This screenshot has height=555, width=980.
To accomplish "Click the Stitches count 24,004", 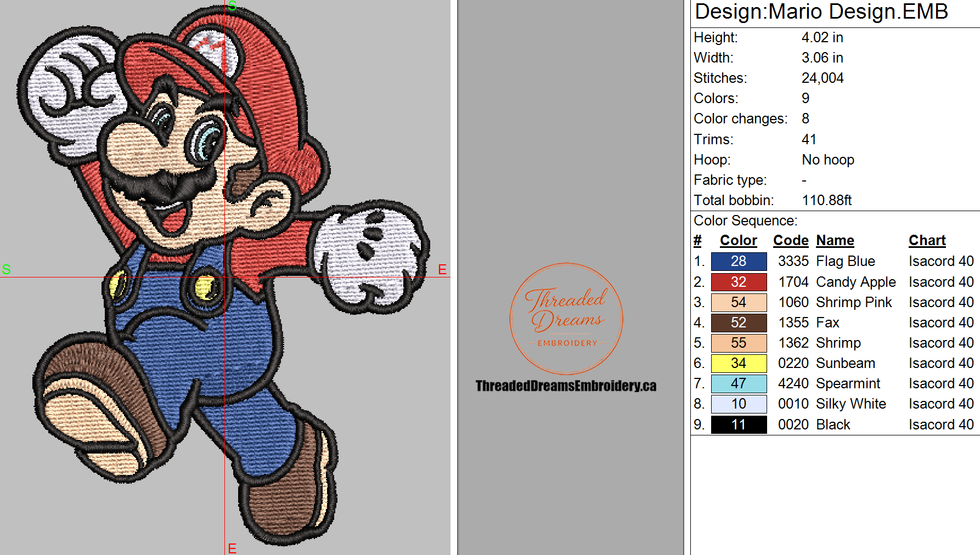I will 822,78.
